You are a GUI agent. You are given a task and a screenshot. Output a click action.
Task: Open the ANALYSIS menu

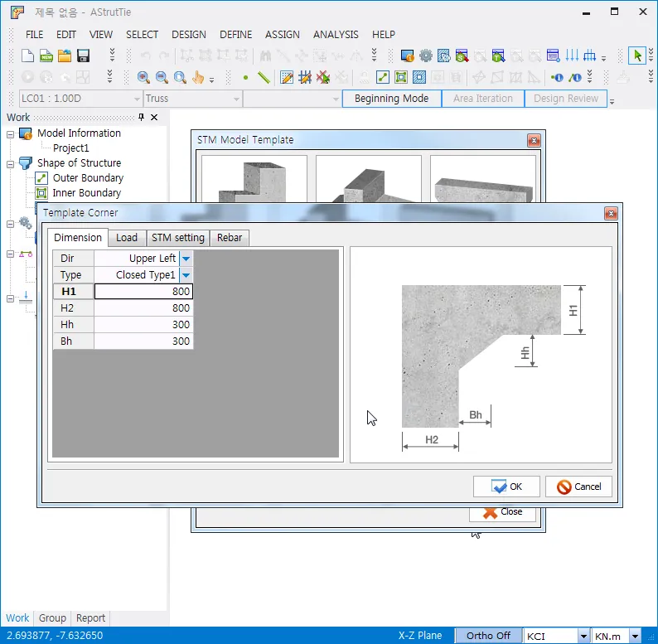(x=336, y=35)
